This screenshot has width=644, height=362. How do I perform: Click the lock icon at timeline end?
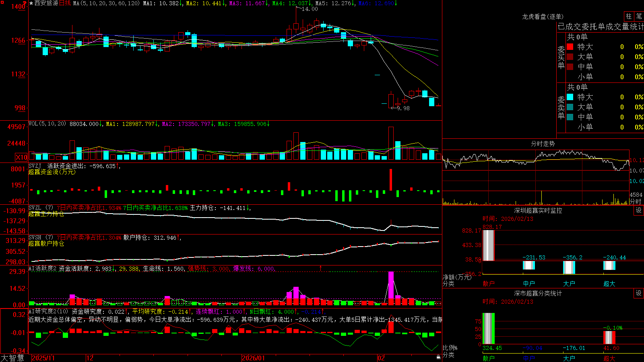(x=439, y=357)
